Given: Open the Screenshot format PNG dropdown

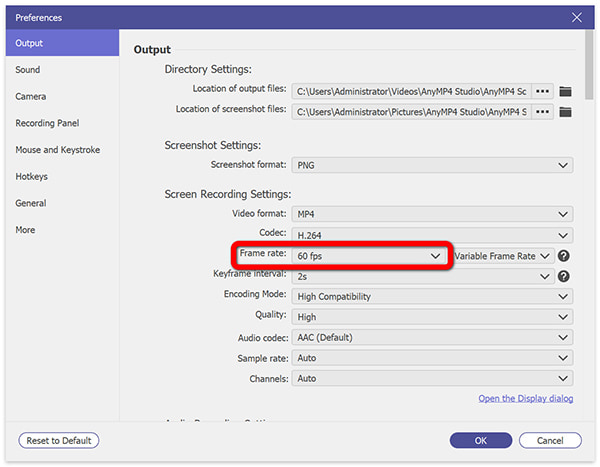Looking at the screenshot, I should (432, 165).
